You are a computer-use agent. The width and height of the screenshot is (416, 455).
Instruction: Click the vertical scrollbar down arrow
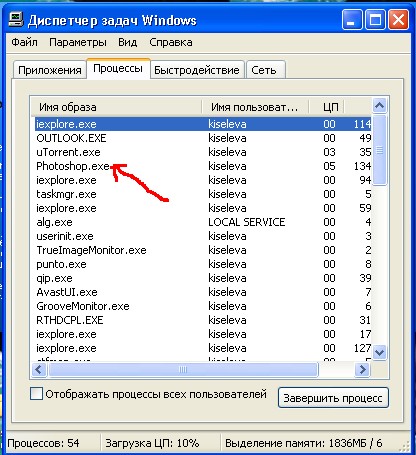tap(380, 352)
